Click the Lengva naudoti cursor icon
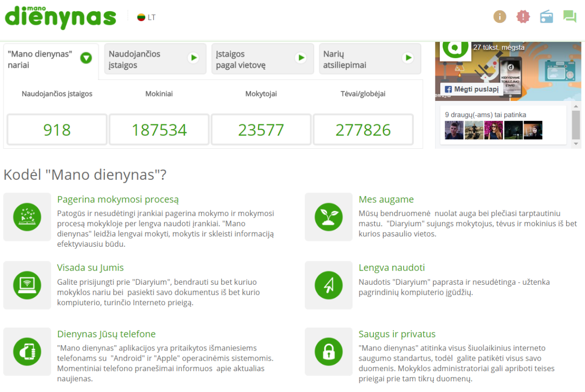Viewport: 585px width, 392px height. pos(329,285)
